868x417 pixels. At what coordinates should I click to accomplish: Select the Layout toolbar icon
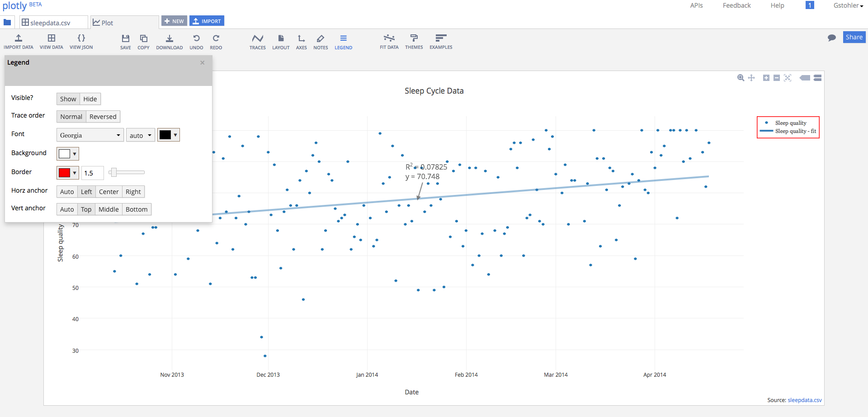pyautogui.click(x=281, y=42)
